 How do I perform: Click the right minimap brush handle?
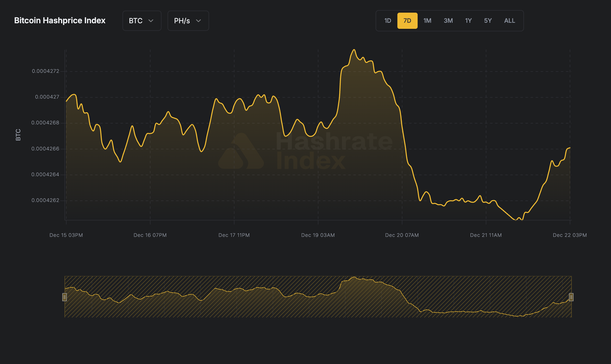[571, 298]
